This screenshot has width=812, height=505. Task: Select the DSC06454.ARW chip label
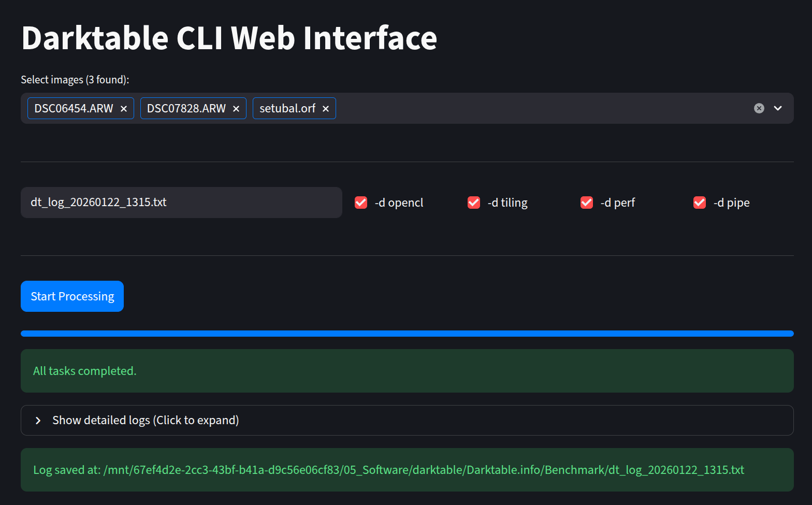pos(74,109)
